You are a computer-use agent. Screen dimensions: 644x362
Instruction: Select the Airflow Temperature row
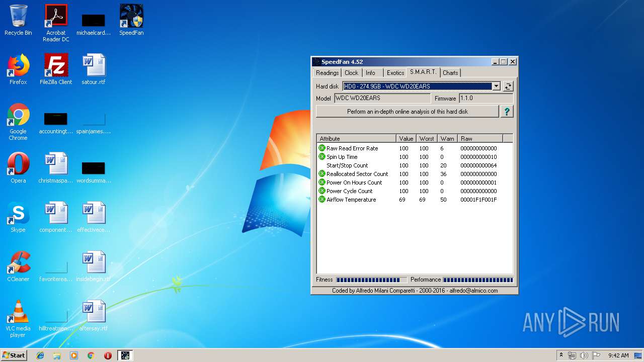(415, 200)
